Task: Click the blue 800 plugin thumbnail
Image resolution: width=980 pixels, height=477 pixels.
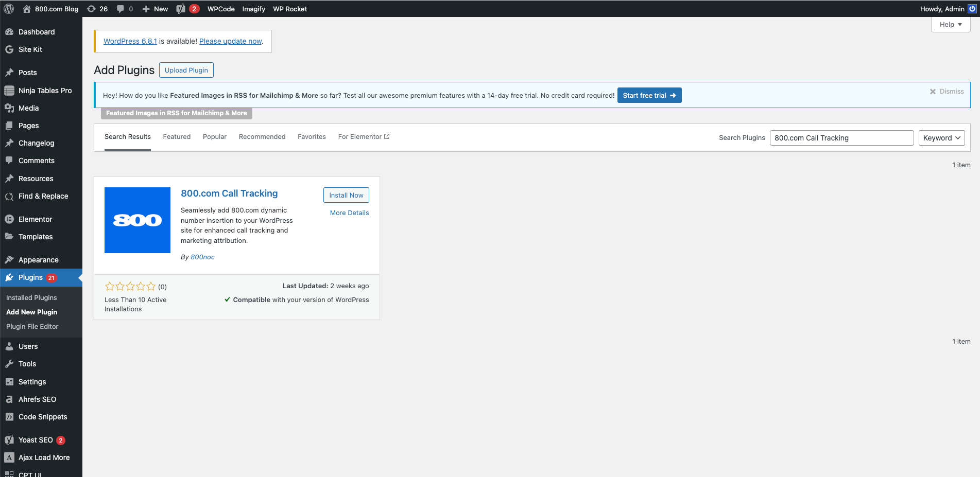Action: [137, 220]
